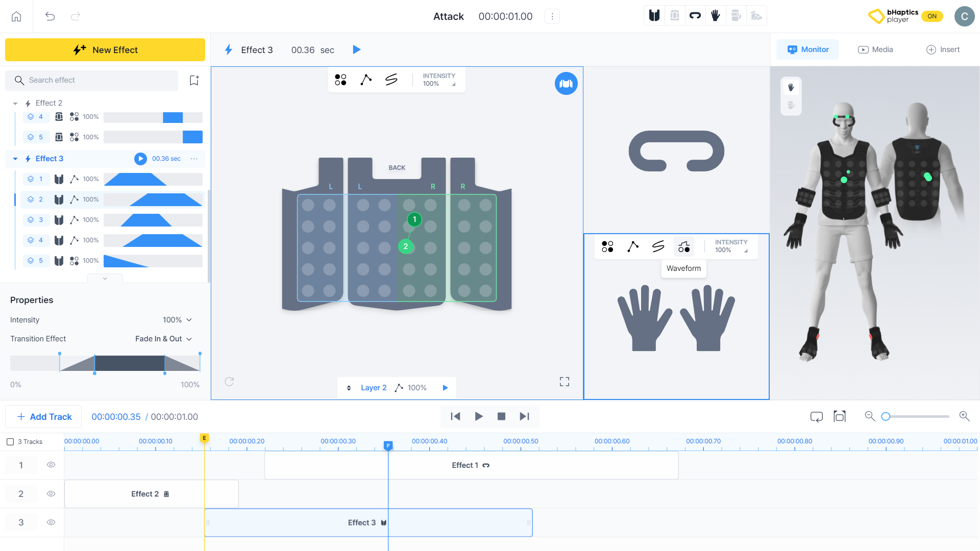Play Effect 3 from the editor header
The image size is (980, 551).
[x=357, y=49]
